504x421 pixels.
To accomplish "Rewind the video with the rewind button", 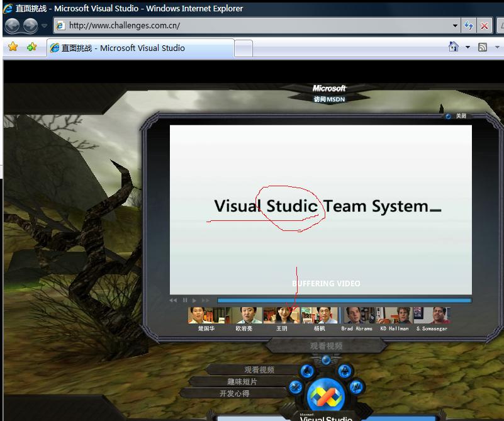I will coord(174,301).
